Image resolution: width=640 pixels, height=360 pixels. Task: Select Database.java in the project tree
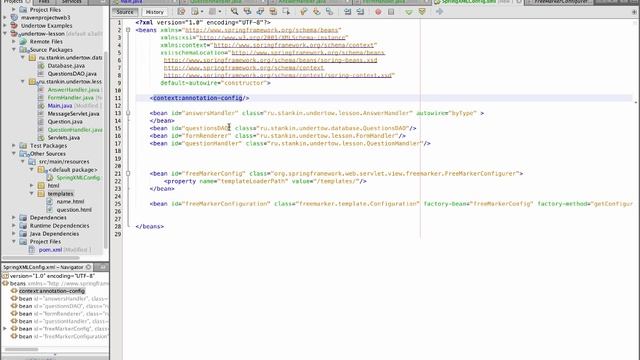point(66,65)
